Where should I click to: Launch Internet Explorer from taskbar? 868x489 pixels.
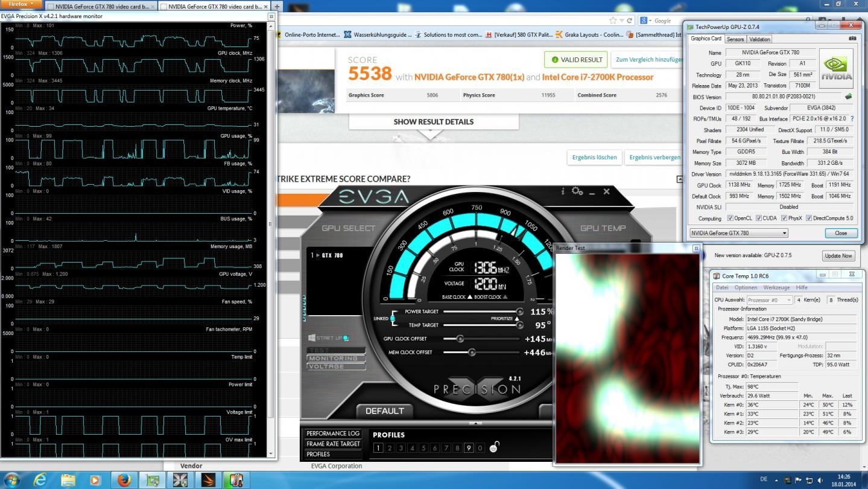tap(40, 480)
